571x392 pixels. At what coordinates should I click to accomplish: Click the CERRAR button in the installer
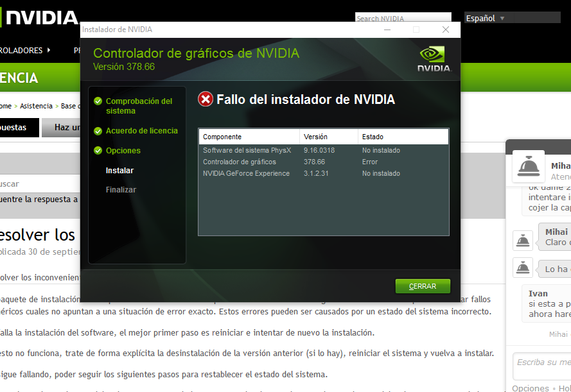tap(423, 286)
